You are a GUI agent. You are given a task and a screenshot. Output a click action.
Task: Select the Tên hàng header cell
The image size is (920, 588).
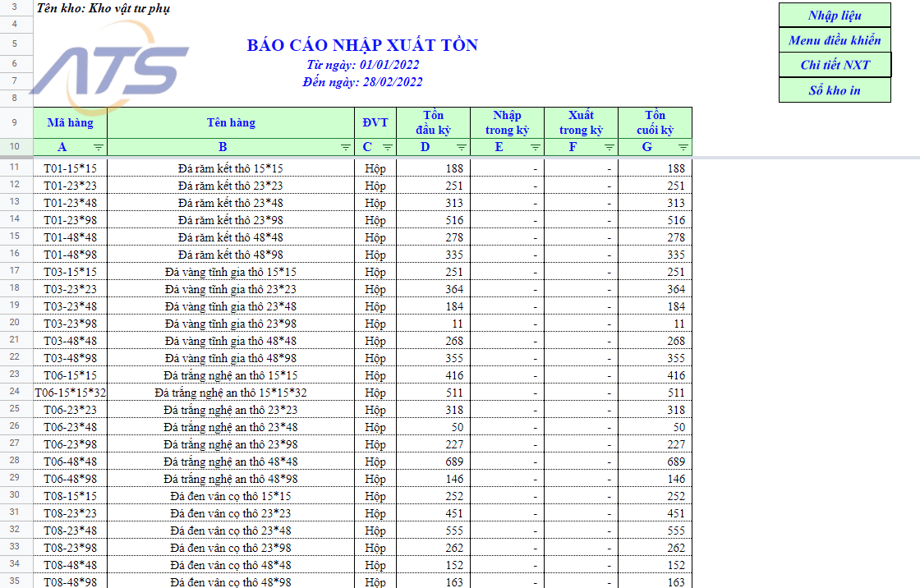[231, 122]
